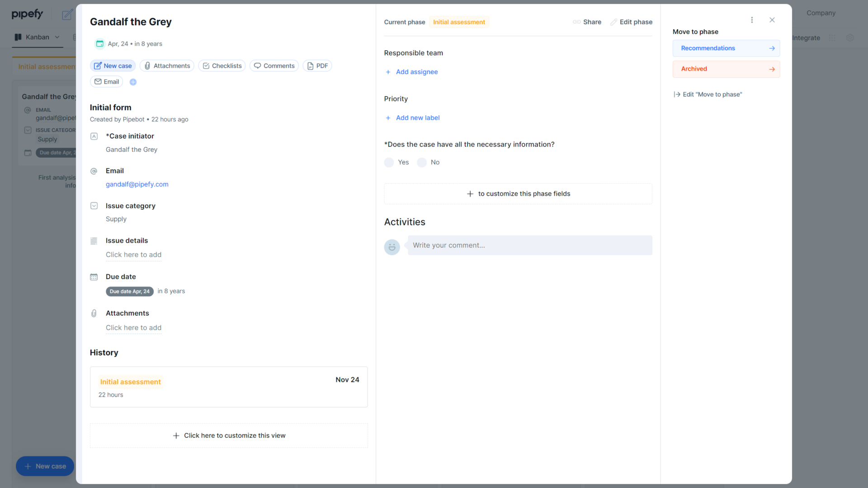This screenshot has height=488, width=868.
Task: Click the plus icon to add more actions
Action: coord(133,82)
